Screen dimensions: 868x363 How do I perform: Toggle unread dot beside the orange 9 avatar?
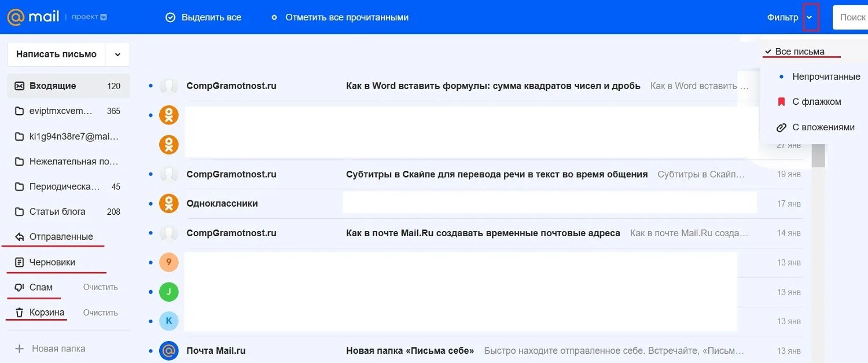(151, 262)
